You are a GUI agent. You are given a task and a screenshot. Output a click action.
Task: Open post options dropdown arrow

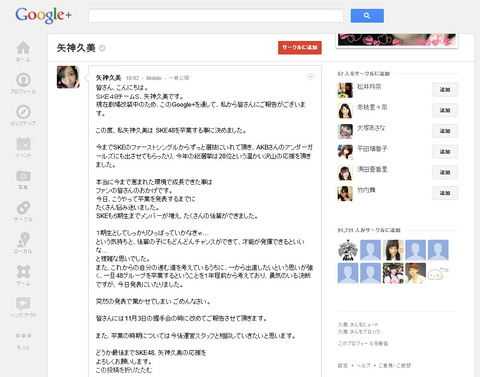(x=310, y=77)
